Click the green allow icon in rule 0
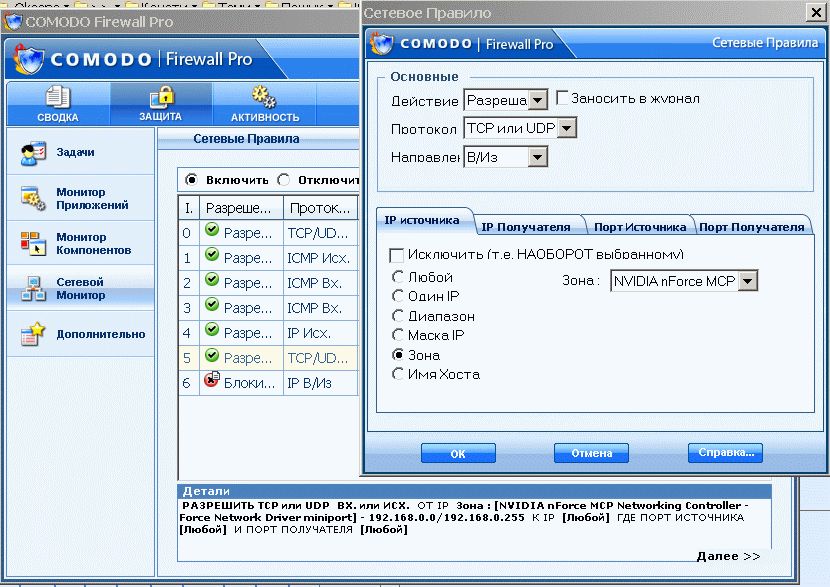The width and height of the screenshot is (830, 587). click(212, 229)
